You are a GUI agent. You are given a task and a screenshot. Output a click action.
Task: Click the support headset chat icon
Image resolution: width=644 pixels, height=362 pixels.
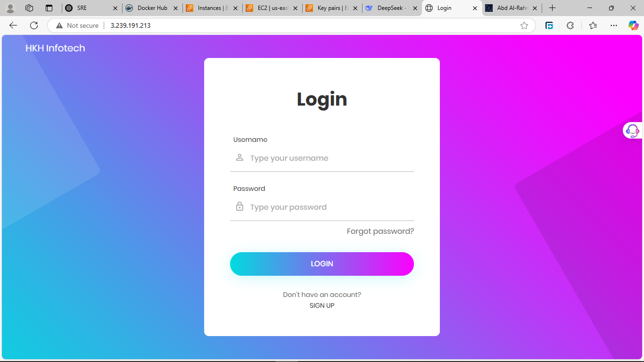click(633, 131)
